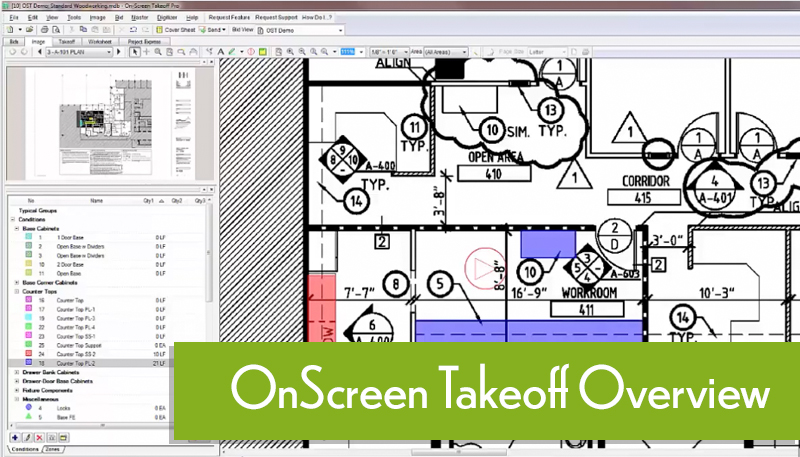The height and width of the screenshot is (457, 800).
Task: Click the edit condition pencil button
Action: pos(27,438)
